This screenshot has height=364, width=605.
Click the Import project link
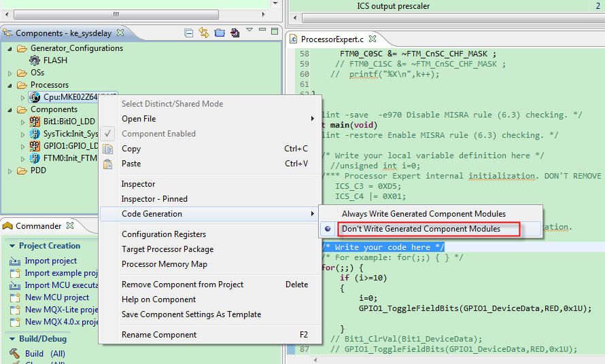coord(50,261)
